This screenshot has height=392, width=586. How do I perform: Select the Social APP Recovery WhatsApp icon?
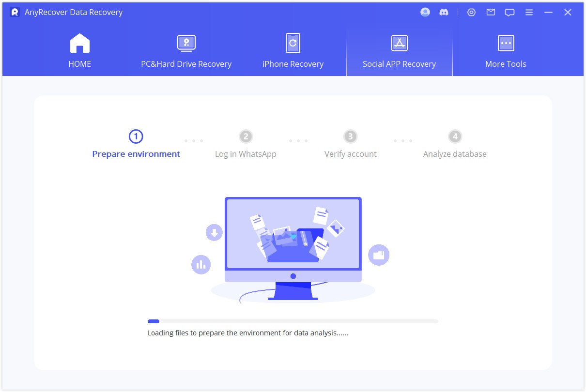coord(399,43)
